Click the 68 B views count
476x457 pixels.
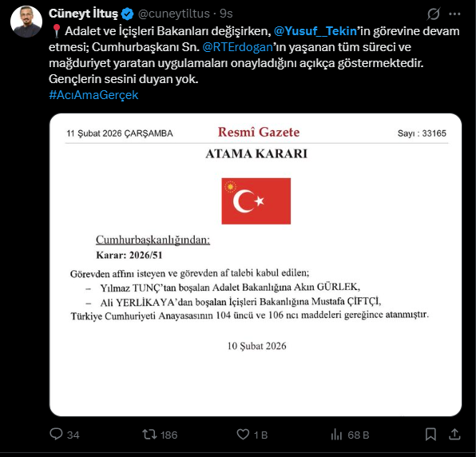tap(359, 435)
